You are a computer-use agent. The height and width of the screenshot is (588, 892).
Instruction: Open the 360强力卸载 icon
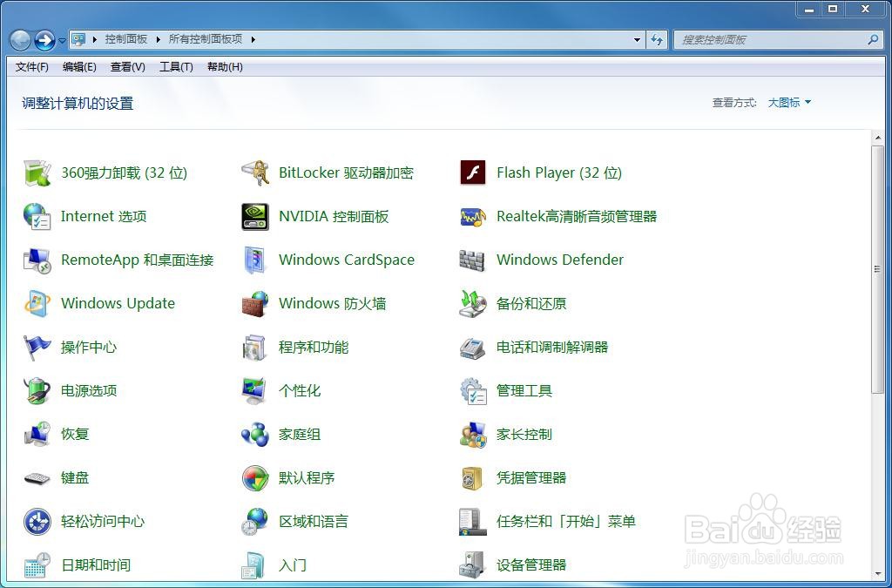point(37,172)
